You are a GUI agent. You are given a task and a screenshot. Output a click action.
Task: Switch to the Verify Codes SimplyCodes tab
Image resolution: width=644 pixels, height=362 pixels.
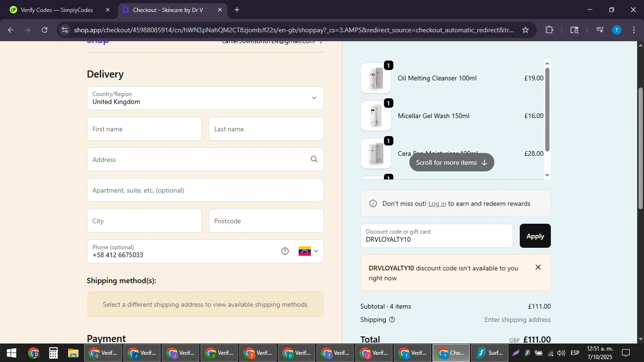click(x=57, y=9)
